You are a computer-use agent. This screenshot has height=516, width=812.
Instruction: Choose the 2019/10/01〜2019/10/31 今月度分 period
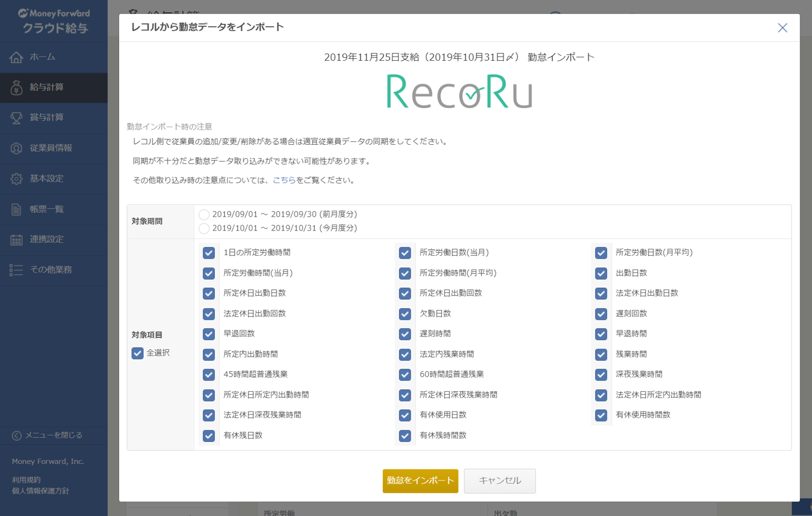(204, 228)
